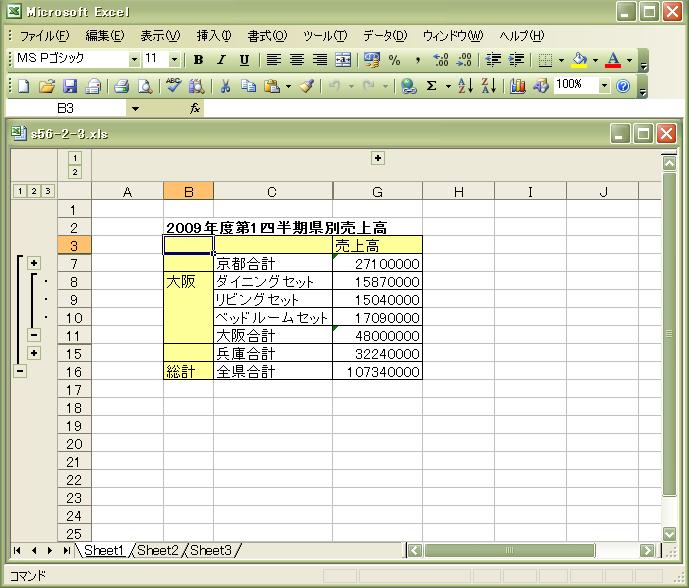
Task: Toggle Underline formatting
Action: point(244,60)
